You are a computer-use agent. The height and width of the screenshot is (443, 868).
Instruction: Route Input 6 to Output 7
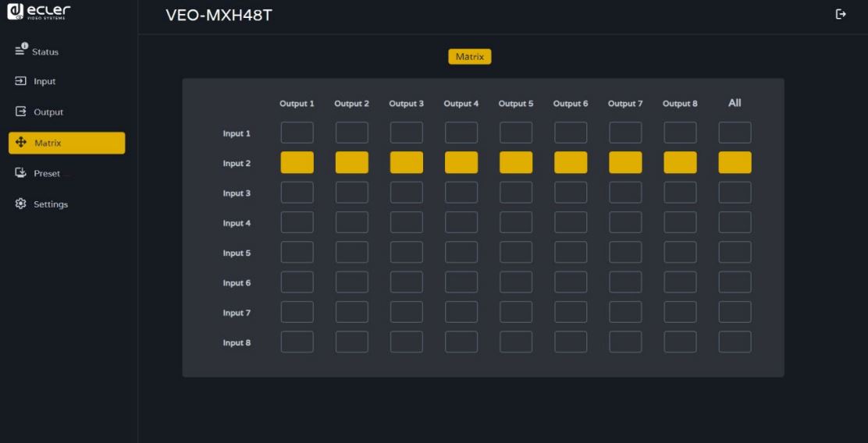pos(625,282)
